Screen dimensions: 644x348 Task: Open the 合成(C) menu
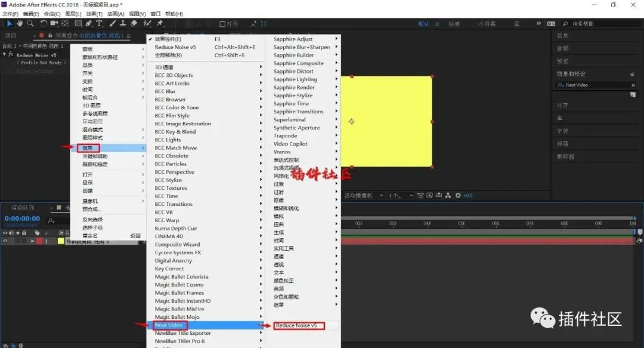(x=52, y=14)
